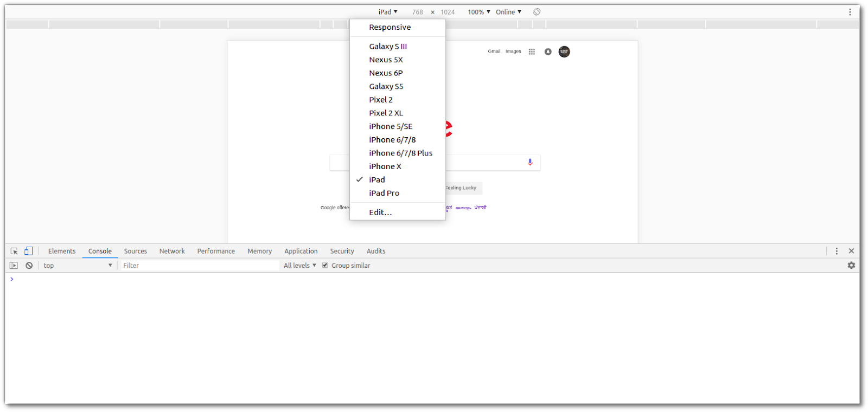Click the clear console icon
This screenshot has width=868, height=412.
pyautogui.click(x=29, y=266)
